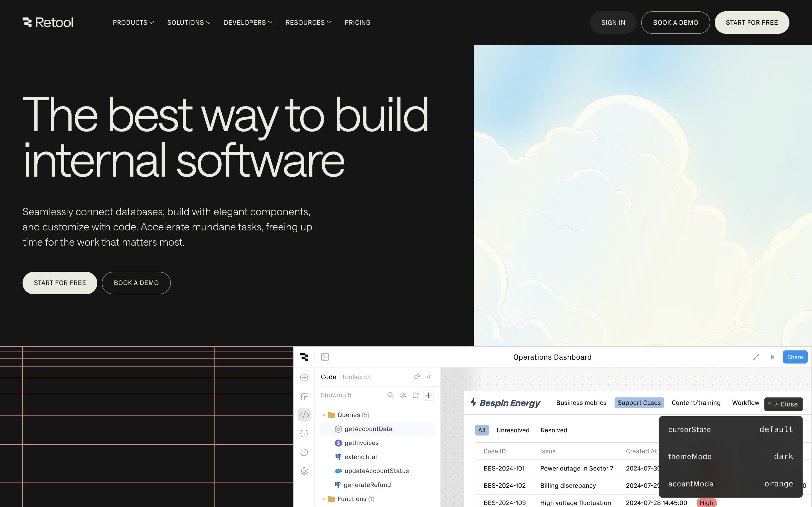Open the add component plus icon in sidebar
The height and width of the screenshot is (507, 812).
pos(304,377)
